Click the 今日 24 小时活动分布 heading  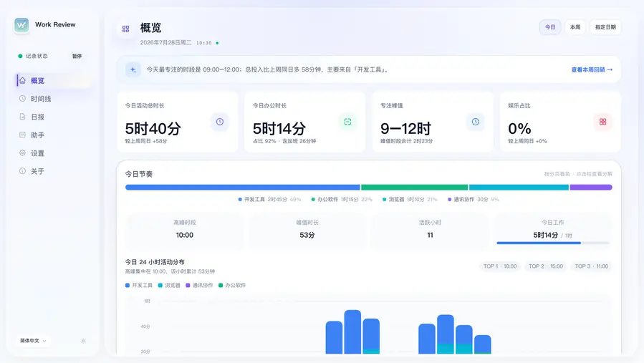click(155, 261)
